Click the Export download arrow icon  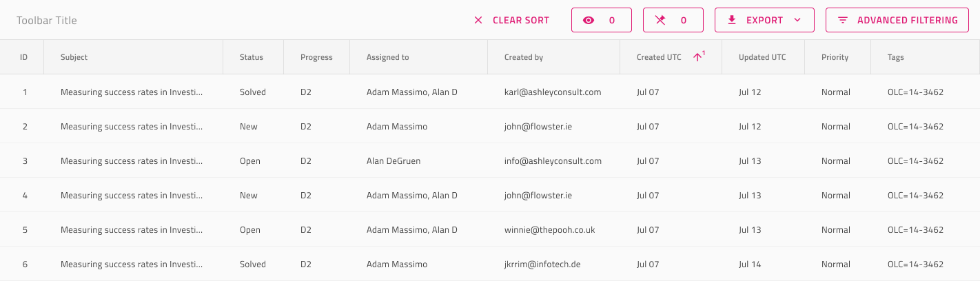pos(733,21)
